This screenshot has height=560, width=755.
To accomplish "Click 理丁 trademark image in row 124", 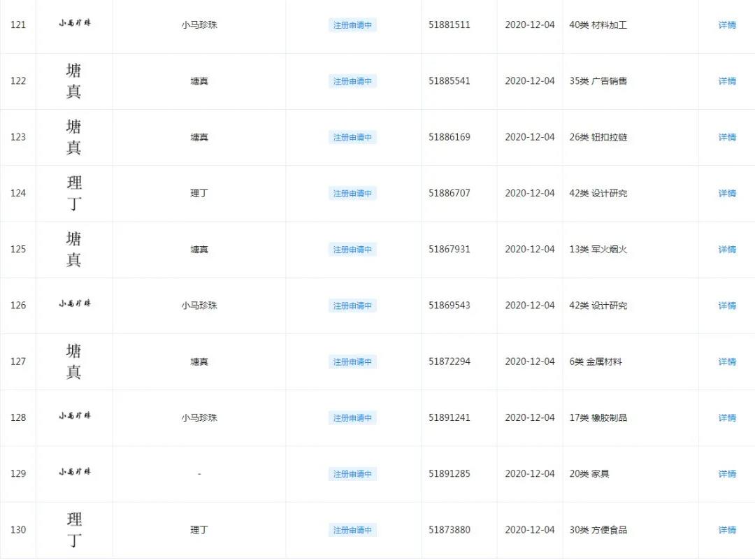I will pos(74,193).
